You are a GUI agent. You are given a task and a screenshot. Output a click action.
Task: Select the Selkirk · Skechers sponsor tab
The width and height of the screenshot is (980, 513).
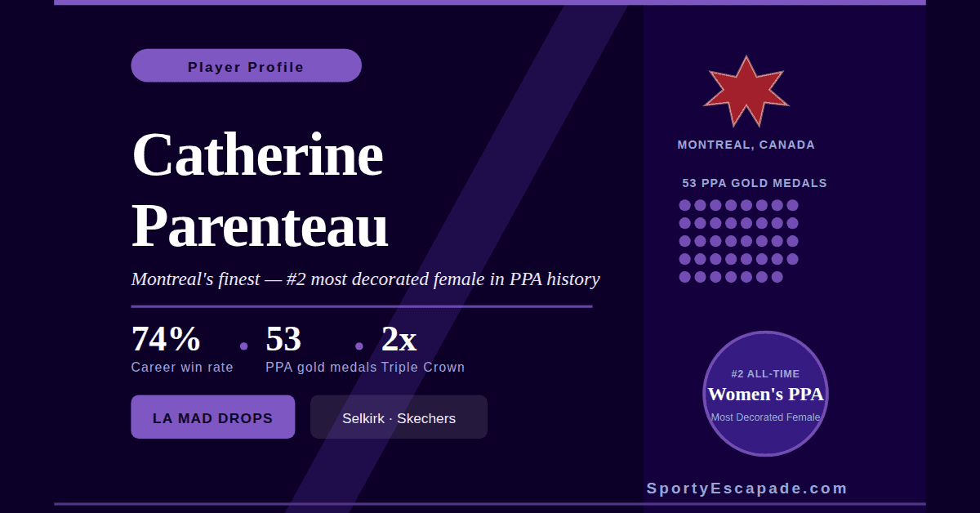[x=399, y=417]
